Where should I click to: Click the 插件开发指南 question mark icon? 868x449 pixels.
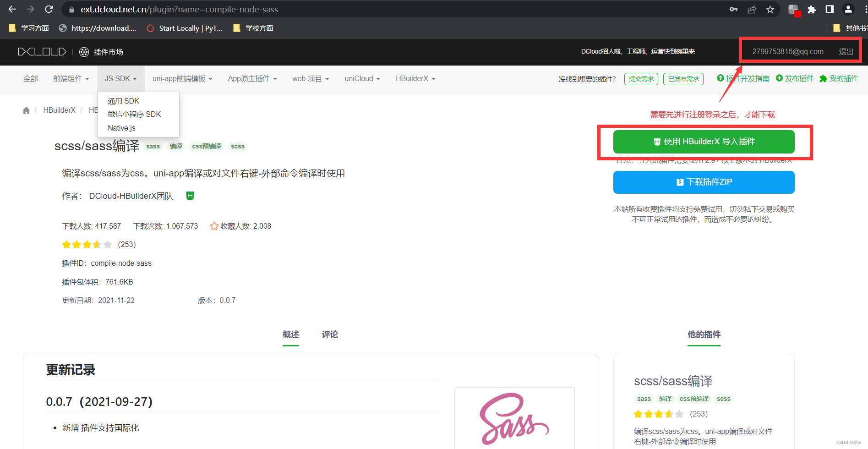coord(720,78)
